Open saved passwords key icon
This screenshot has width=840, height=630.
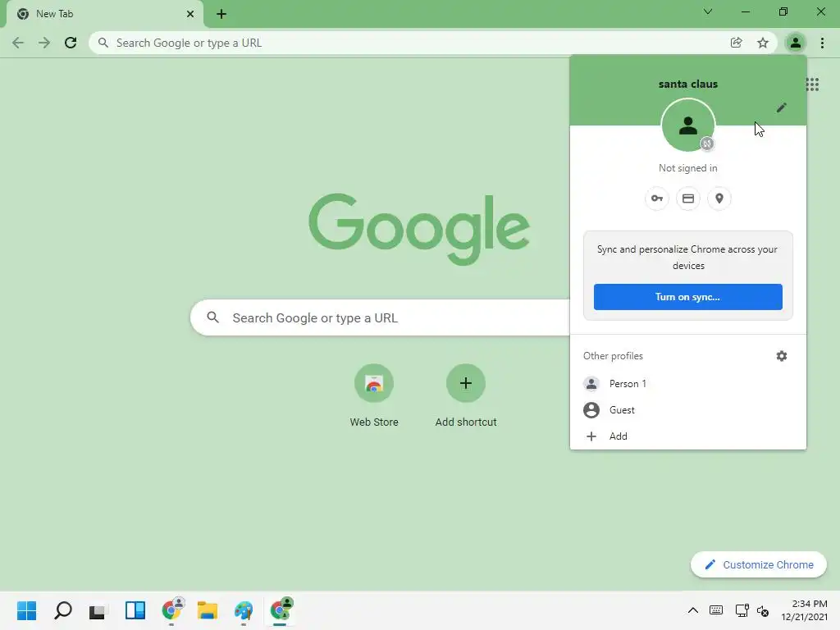(657, 199)
